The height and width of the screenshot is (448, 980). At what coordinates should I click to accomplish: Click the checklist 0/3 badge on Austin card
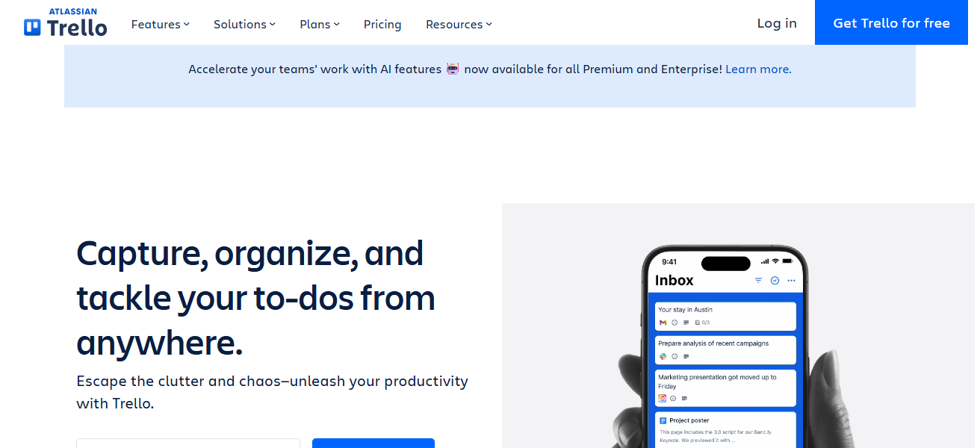tap(702, 323)
